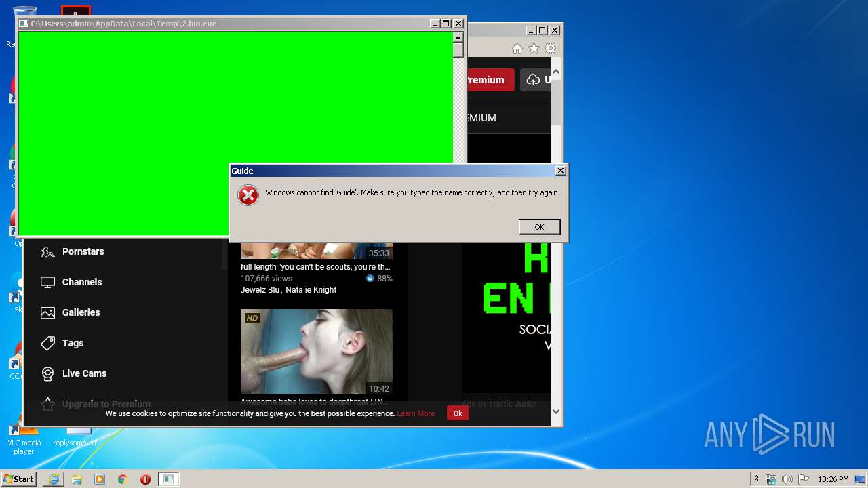Accept cookies with the red Ok button
The height and width of the screenshot is (488, 868).
click(x=458, y=413)
